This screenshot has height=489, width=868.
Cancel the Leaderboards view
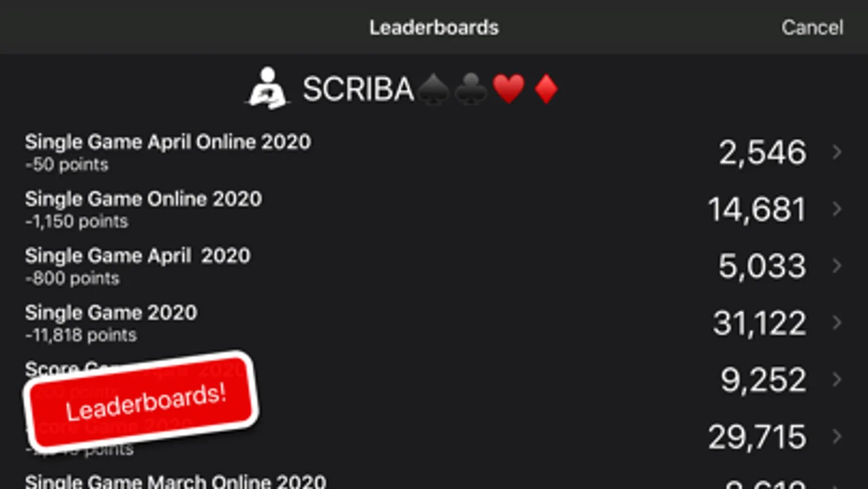[812, 27]
